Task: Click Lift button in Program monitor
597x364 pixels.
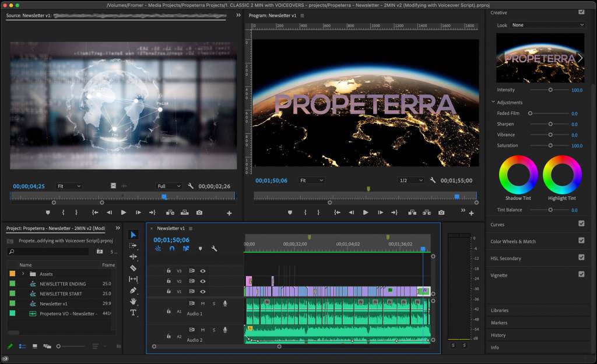Action: coord(412,213)
